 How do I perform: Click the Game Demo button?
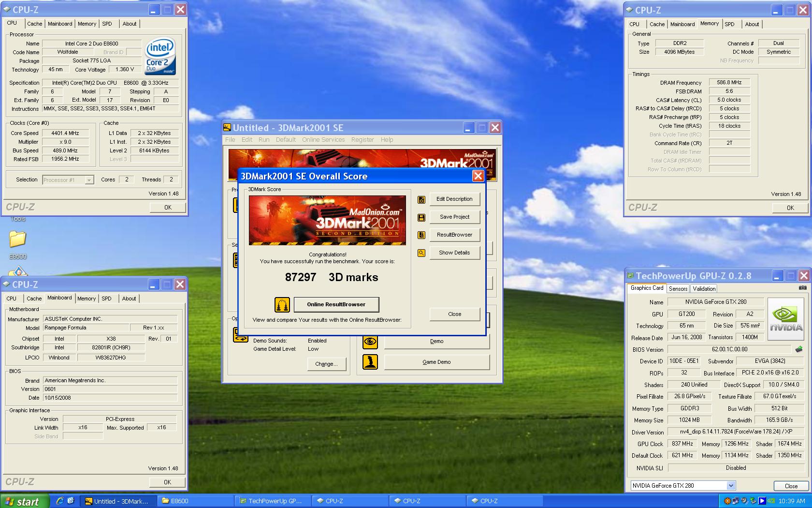tap(436, 362)
